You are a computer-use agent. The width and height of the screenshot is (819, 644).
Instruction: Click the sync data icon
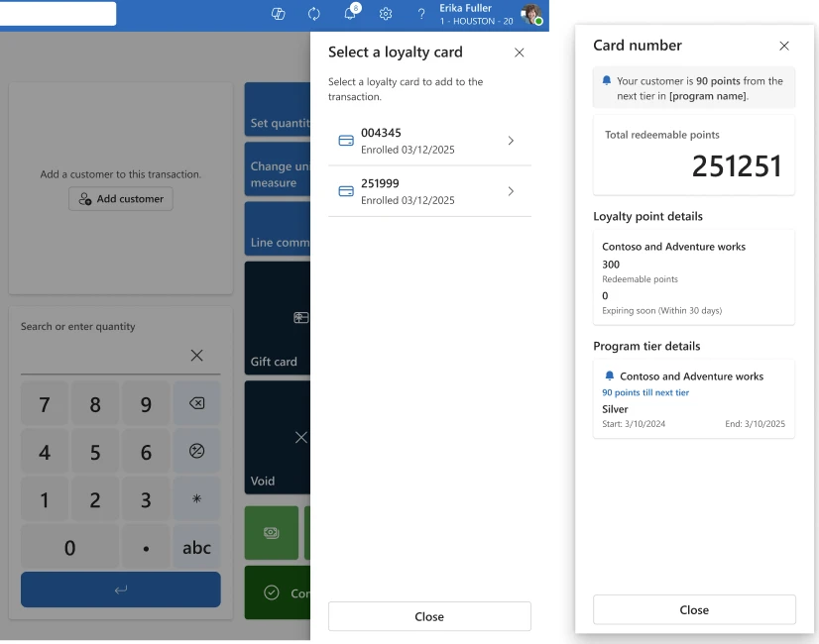313,14
